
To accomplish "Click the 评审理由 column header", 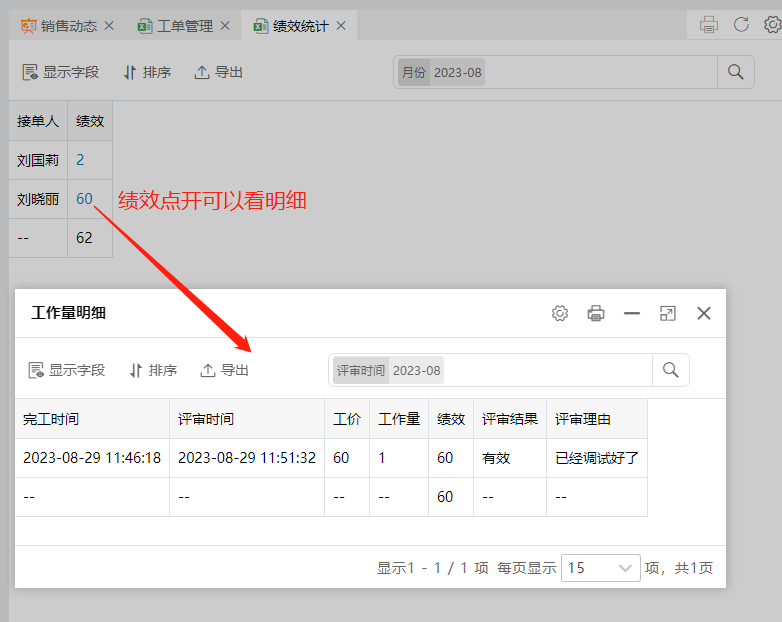I will pyautogui.click(x=597, y=419).
